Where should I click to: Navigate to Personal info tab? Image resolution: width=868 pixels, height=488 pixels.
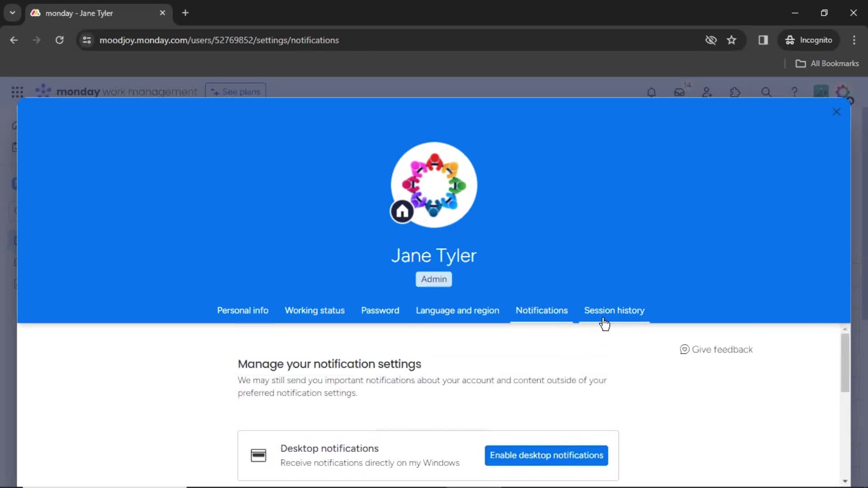point(243,310)
